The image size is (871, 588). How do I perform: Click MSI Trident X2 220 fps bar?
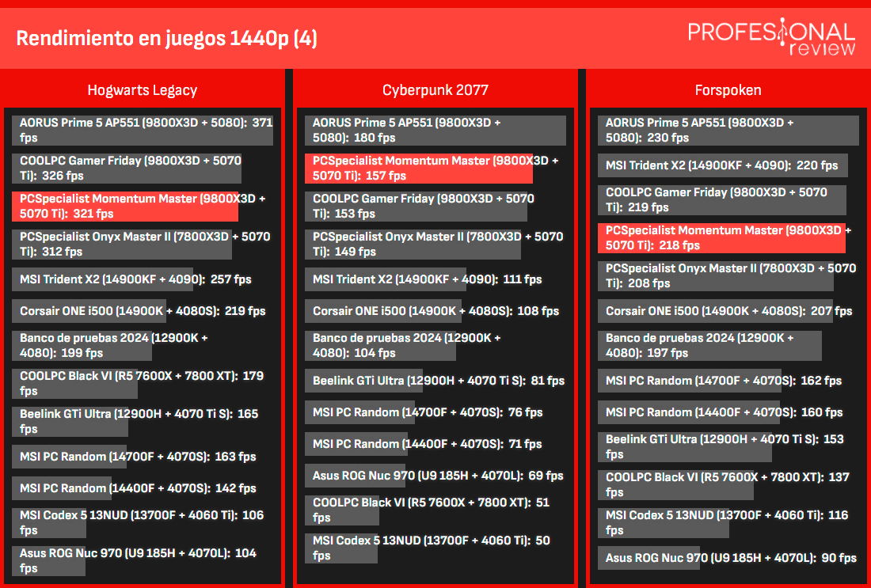[x=723, y=165]
